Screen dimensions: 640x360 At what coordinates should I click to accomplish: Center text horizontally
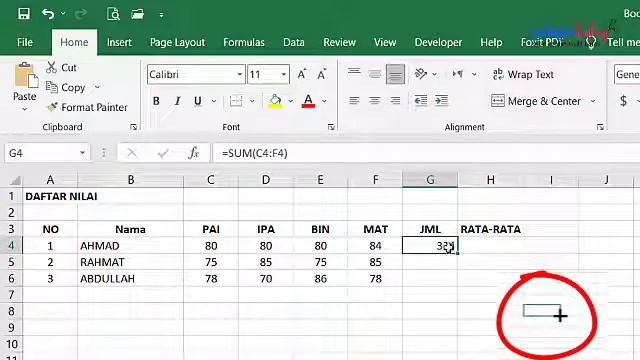tap(374, 100)
